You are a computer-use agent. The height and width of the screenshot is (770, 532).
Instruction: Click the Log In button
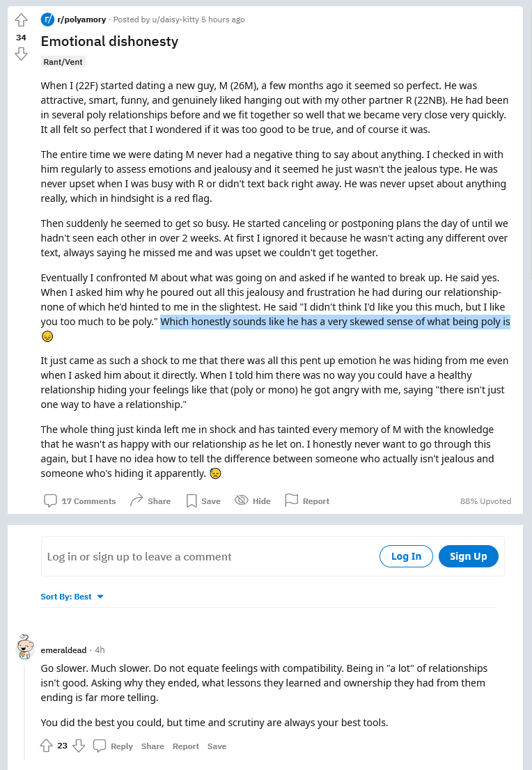pos(406,556)
